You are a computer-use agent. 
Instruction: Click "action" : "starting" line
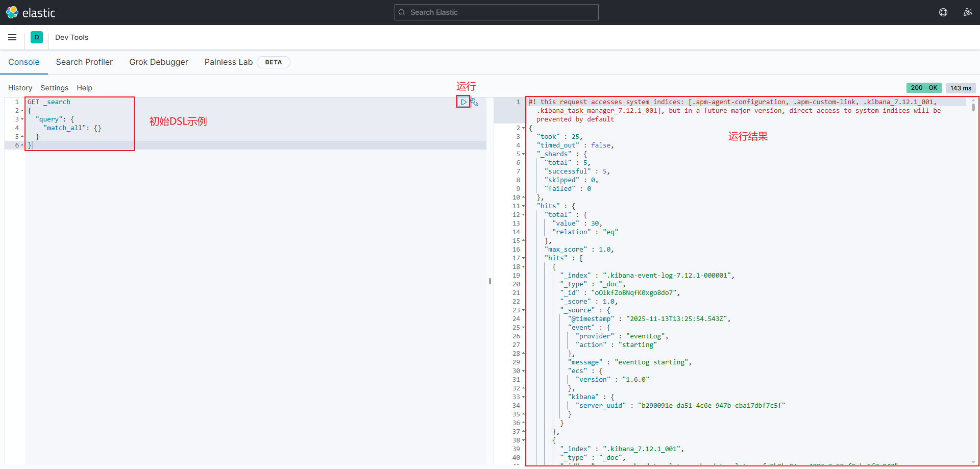pos(616,345)
